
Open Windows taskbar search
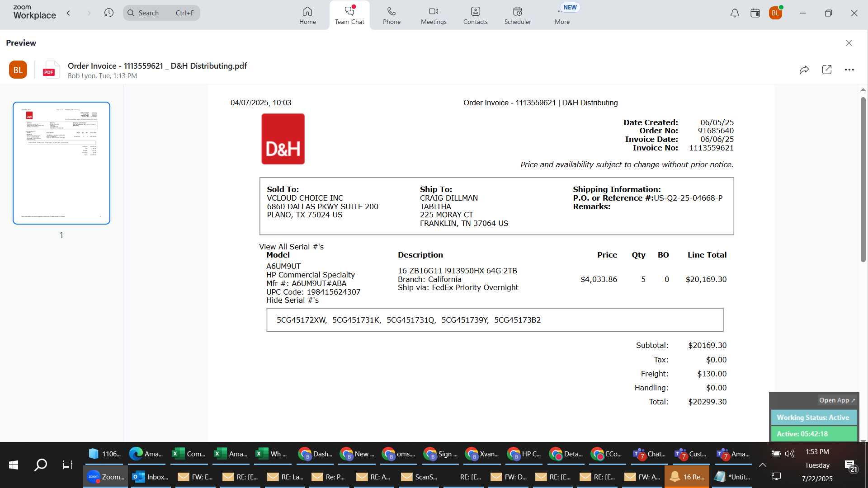(x=41, y=465)
